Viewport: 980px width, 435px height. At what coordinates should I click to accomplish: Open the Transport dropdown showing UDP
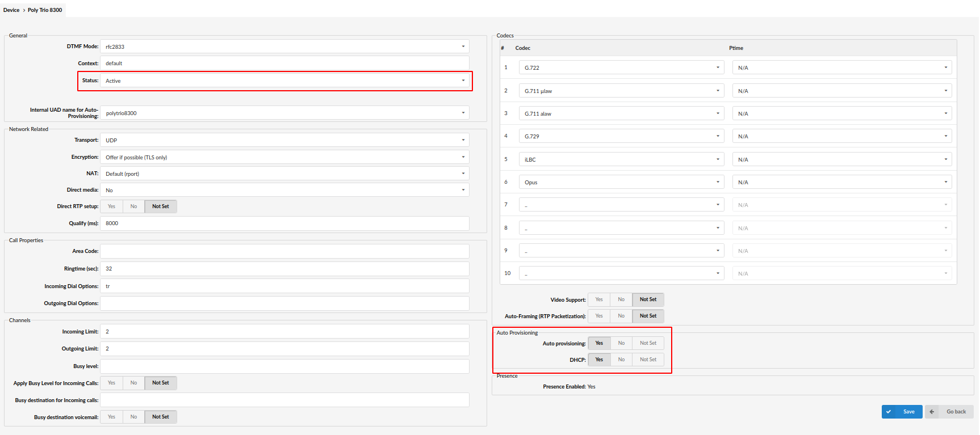pos(284,140)
